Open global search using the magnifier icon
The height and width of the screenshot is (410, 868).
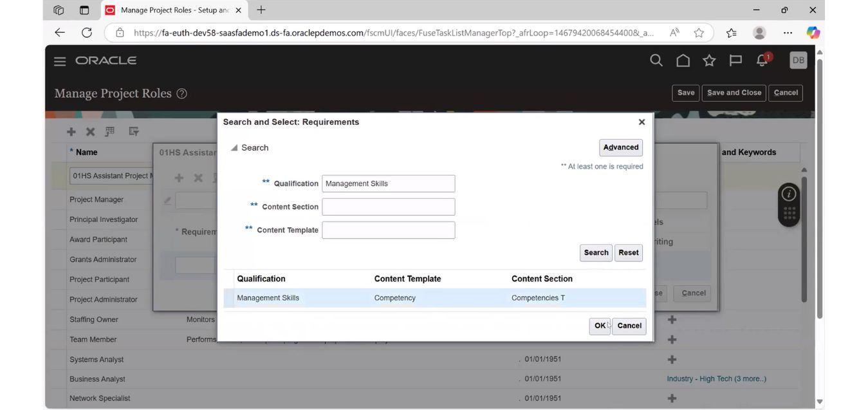(656, 60)
